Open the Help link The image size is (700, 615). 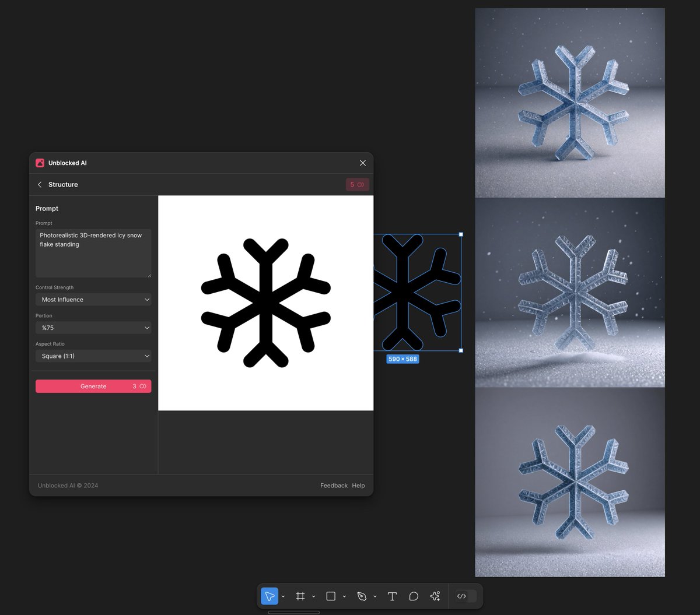pos(358,486)
